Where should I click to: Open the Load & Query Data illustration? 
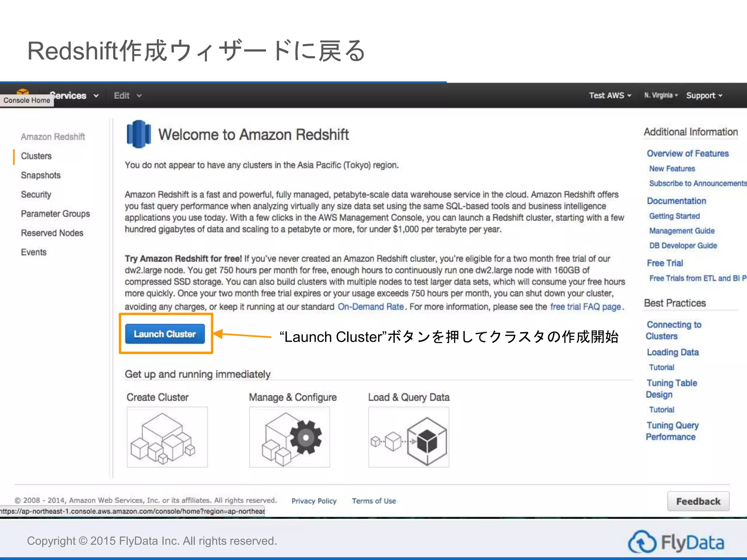click(x=409, y=437)
